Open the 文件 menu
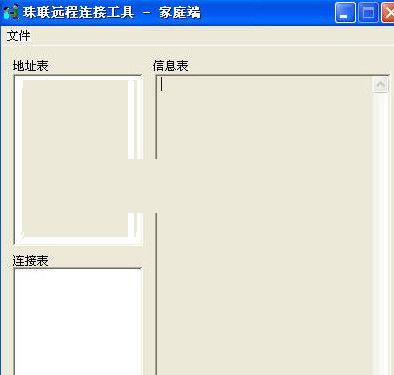The width and height of the screenshot is (394, 375). point(19,36)
